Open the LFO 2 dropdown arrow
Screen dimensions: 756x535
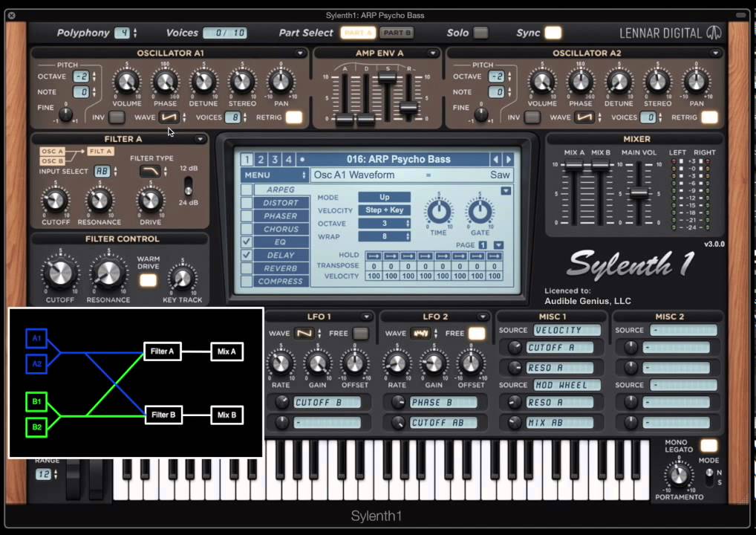point(482,317)
